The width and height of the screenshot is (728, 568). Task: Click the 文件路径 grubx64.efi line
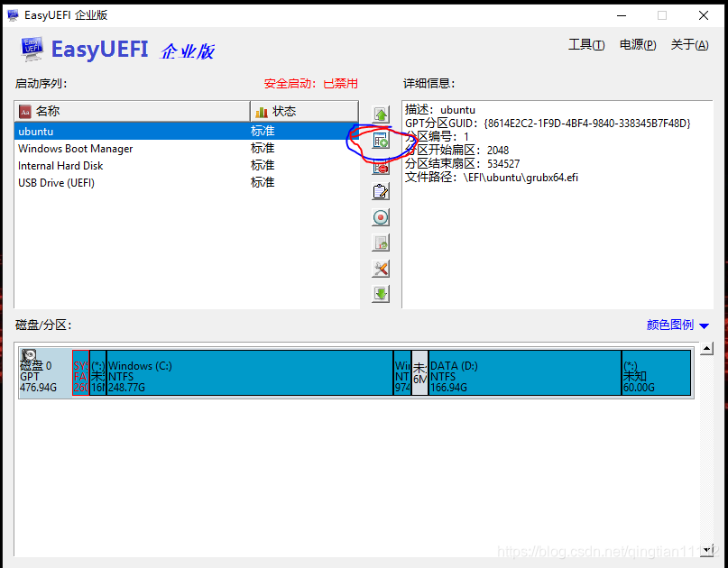point(492,178)
